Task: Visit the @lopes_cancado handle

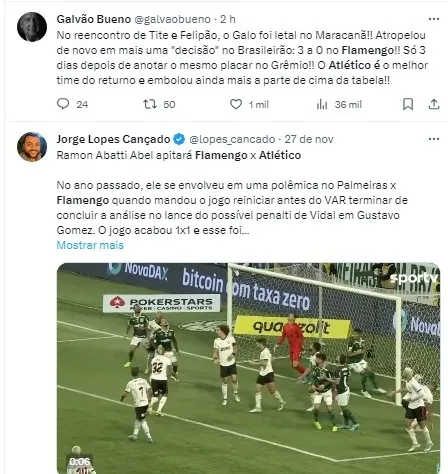Action: pyautogui.click(x=232, y=139)
